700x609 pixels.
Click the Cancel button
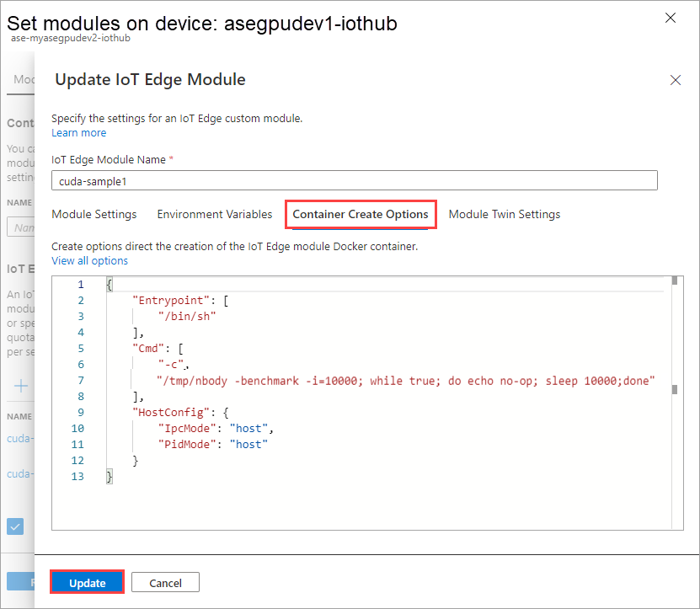coord(165,582)
